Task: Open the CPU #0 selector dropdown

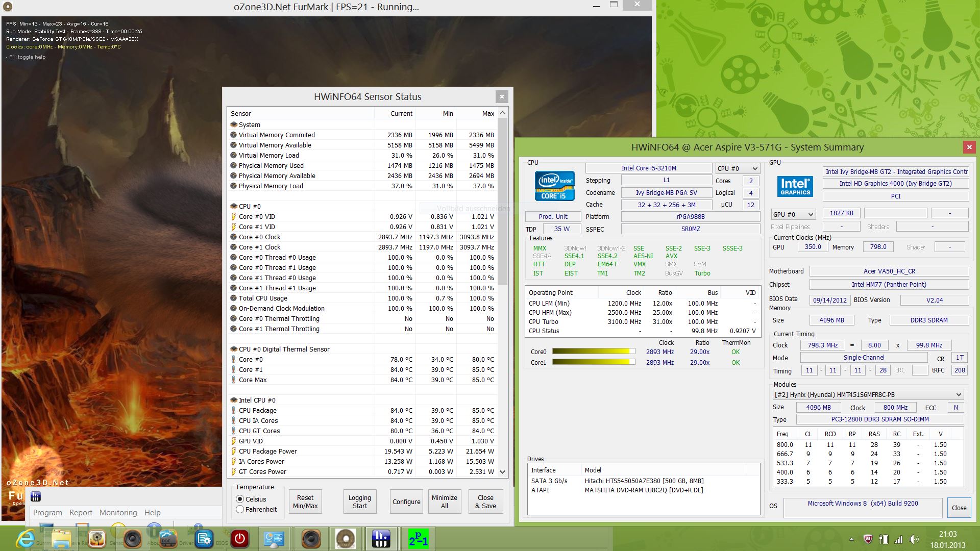Action: point(738,168)
